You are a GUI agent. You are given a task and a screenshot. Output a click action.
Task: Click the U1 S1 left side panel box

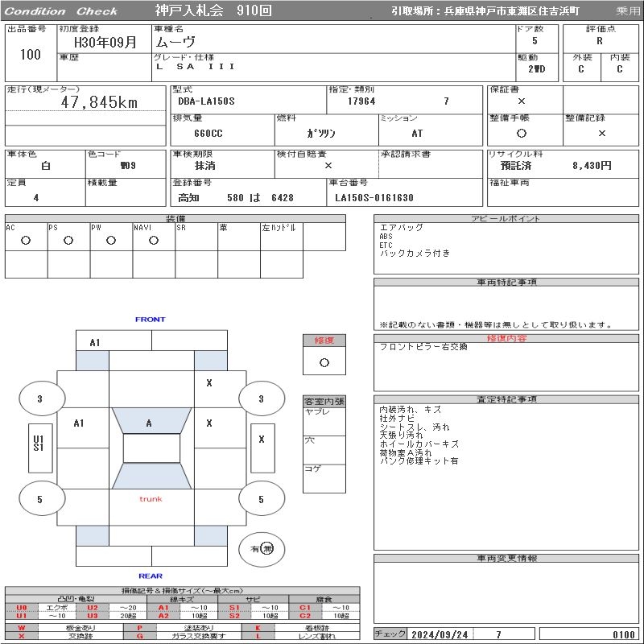[x=38, y=442]
